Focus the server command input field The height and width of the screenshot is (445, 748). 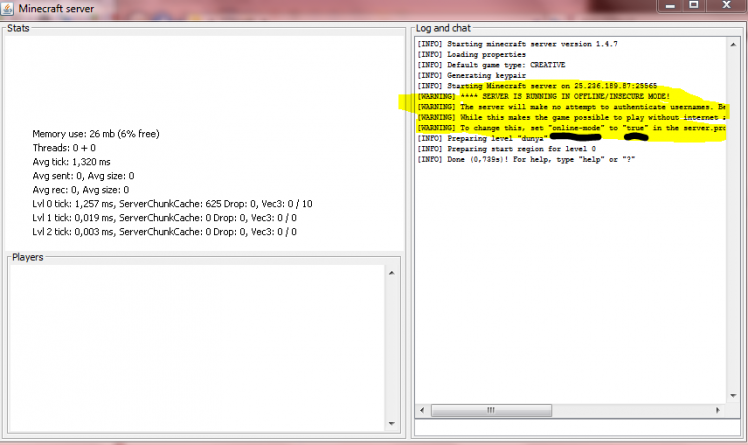577,427
